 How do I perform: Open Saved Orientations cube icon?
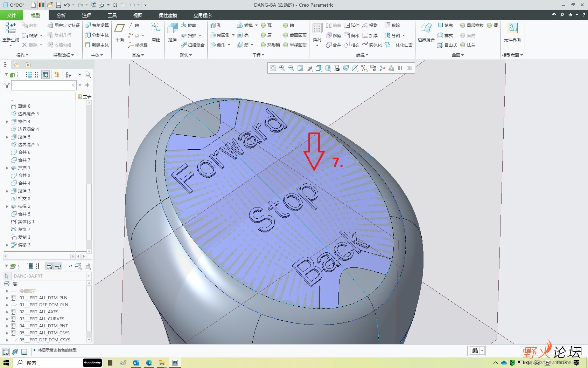click(x=328, y=68)
